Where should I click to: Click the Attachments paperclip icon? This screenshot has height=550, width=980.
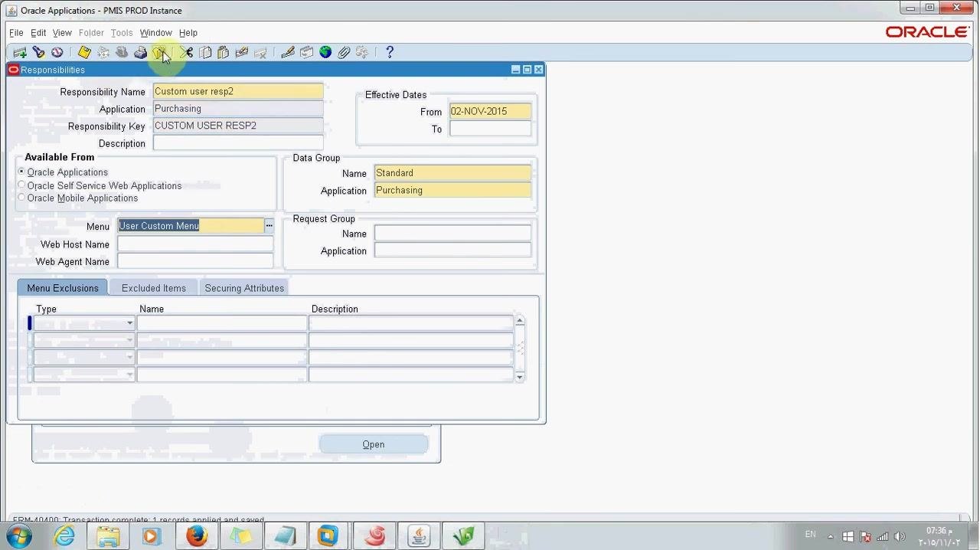point(344,52)
